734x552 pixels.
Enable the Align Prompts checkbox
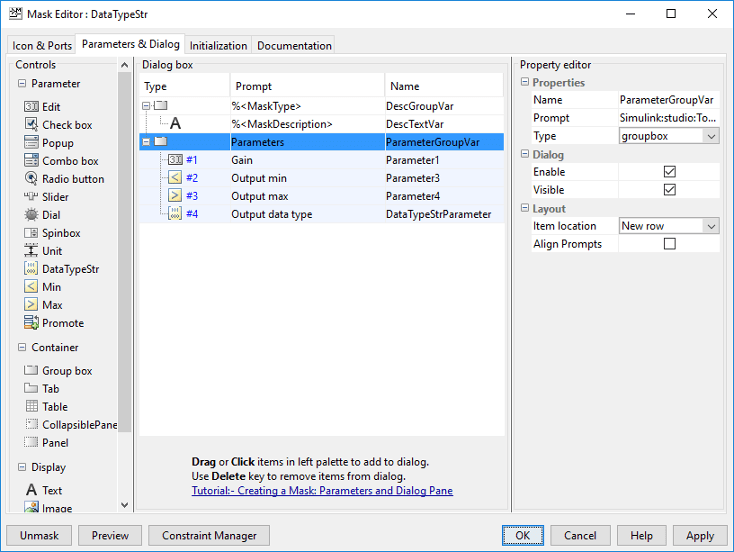(x=670, y=244)
